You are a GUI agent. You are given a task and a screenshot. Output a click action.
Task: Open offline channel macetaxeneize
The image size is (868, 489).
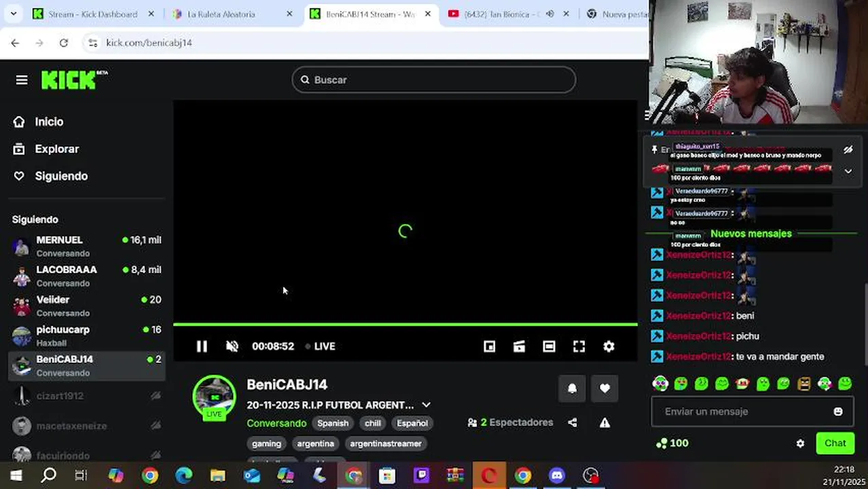point(88,426)
